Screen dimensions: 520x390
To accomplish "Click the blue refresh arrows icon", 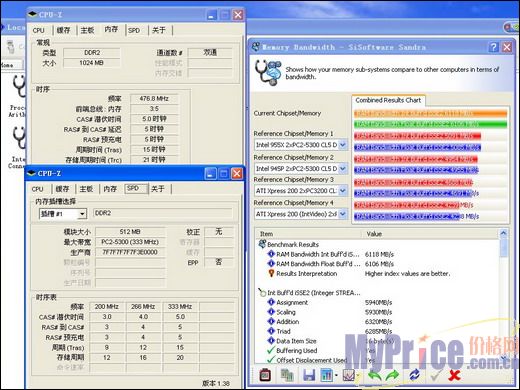I will pos(415,375).
